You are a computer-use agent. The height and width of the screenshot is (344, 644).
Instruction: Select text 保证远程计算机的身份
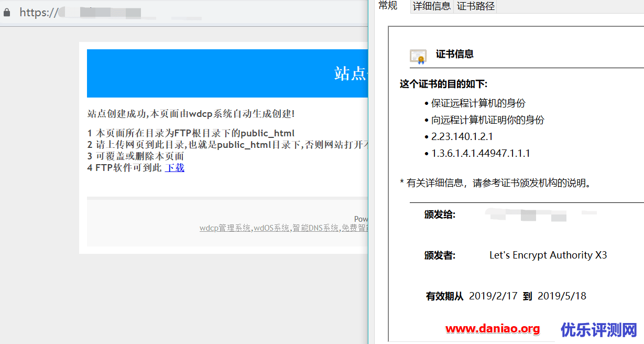click(478, 103)
